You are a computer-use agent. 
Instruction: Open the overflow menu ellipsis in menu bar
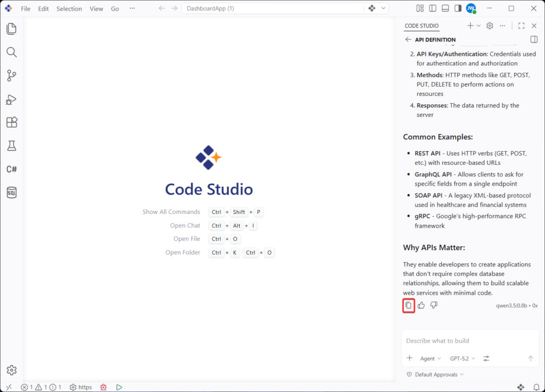(x=132, y=9)
